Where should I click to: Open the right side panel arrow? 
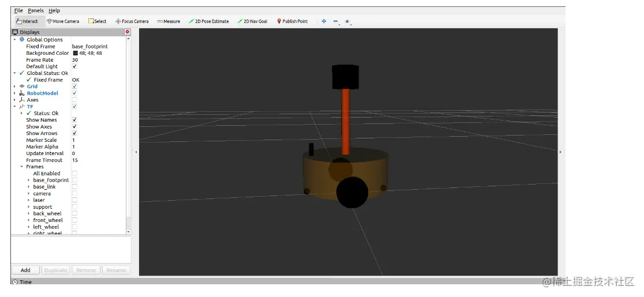coord(560,152)
